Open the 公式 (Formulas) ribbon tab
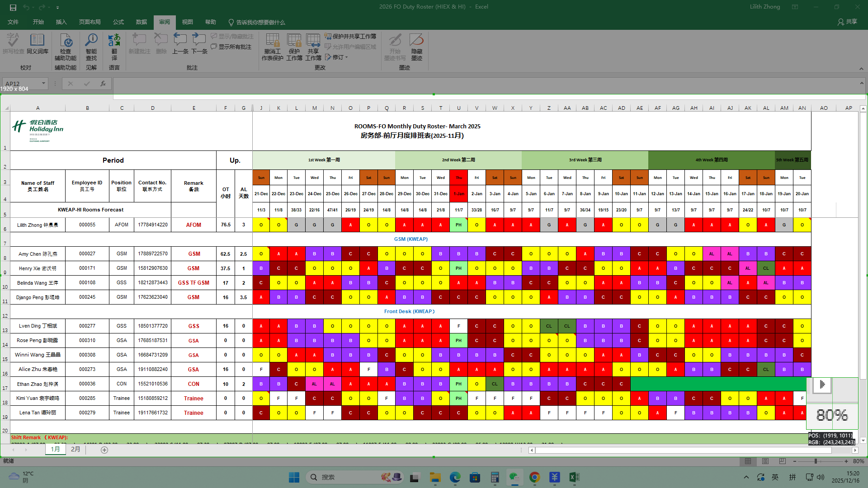 118,22
